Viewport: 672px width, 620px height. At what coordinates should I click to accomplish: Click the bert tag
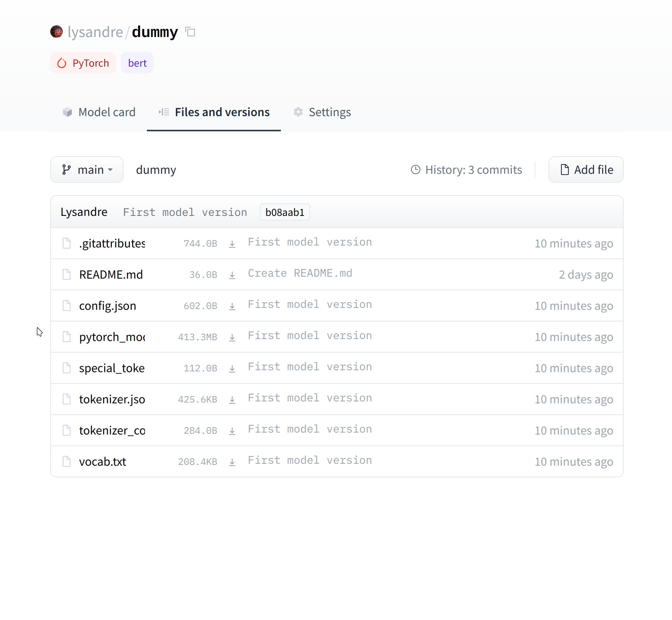[137, 63]
